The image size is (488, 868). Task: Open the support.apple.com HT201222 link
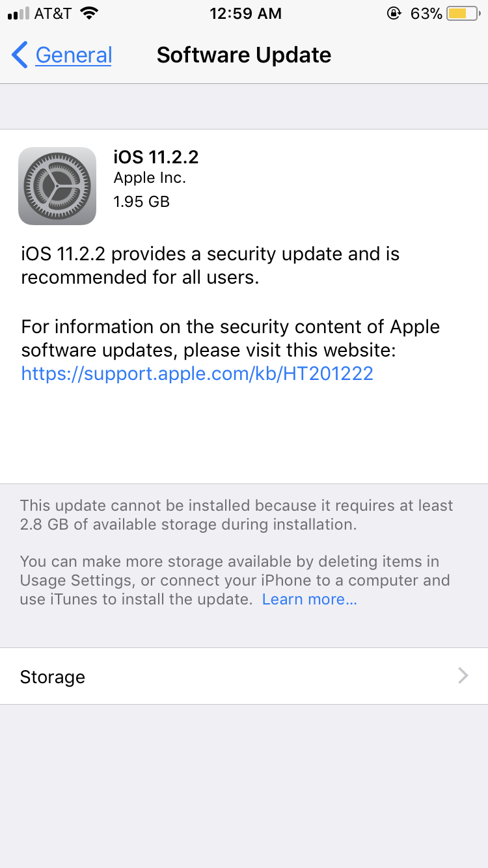tap(197, 373)
